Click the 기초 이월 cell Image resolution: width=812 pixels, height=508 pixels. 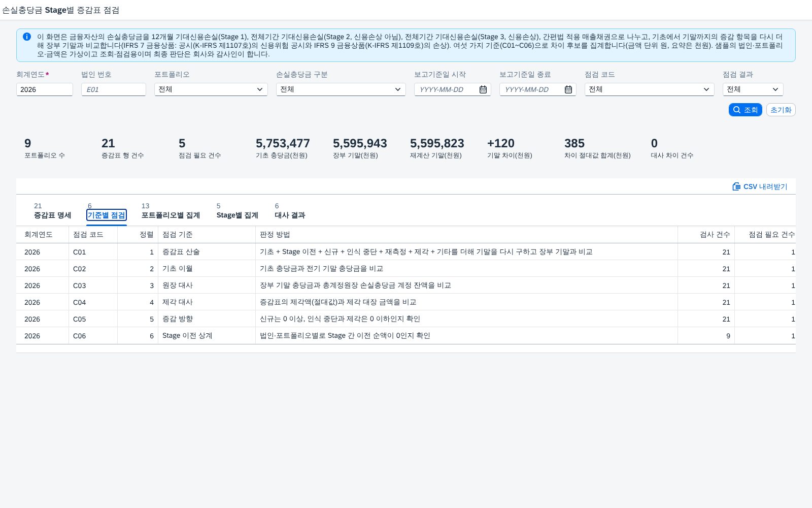pyautogui.click(x=207, y=269)
